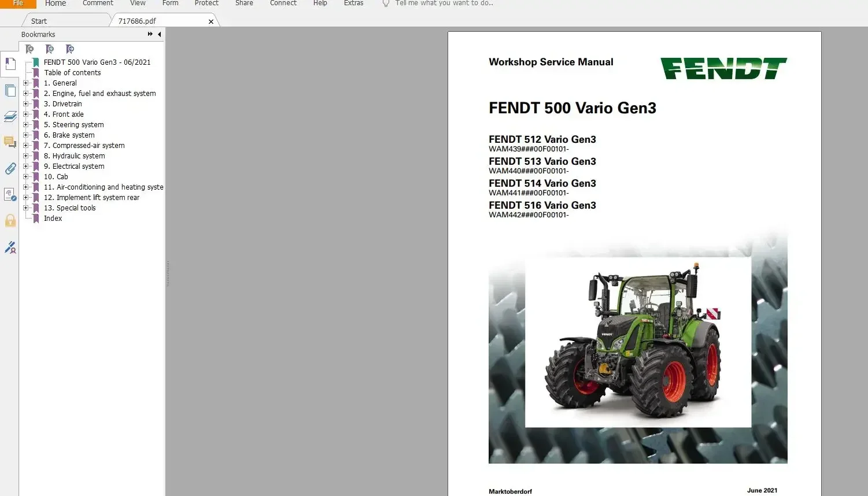
Task: Open the Protect menu
Action: (206, 3)
